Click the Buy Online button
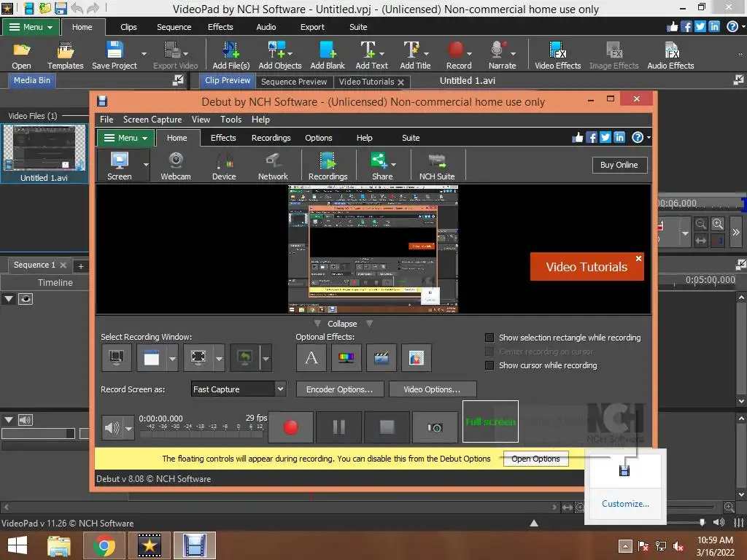The width and height of the screenshot is (747, 560). pos(619,165)
